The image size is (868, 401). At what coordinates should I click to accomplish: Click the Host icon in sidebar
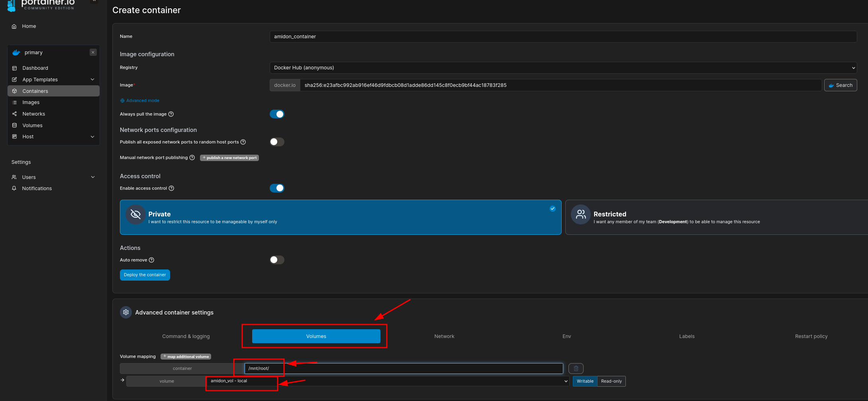click(x=14, y=137)
